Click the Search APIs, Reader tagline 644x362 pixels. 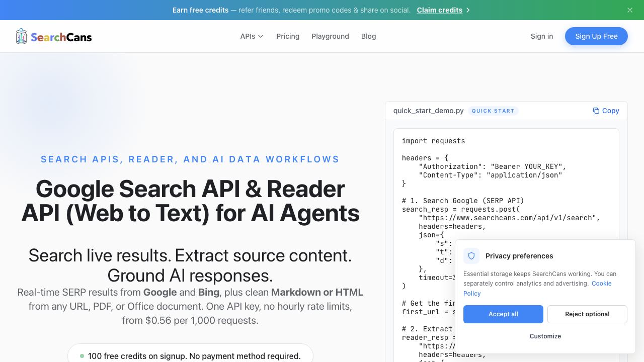(190, 159)
